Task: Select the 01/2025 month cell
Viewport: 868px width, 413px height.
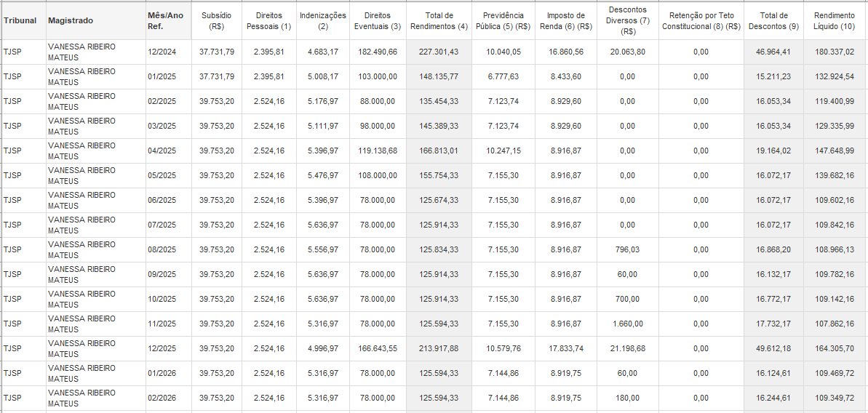Action: tap(168, 77)
